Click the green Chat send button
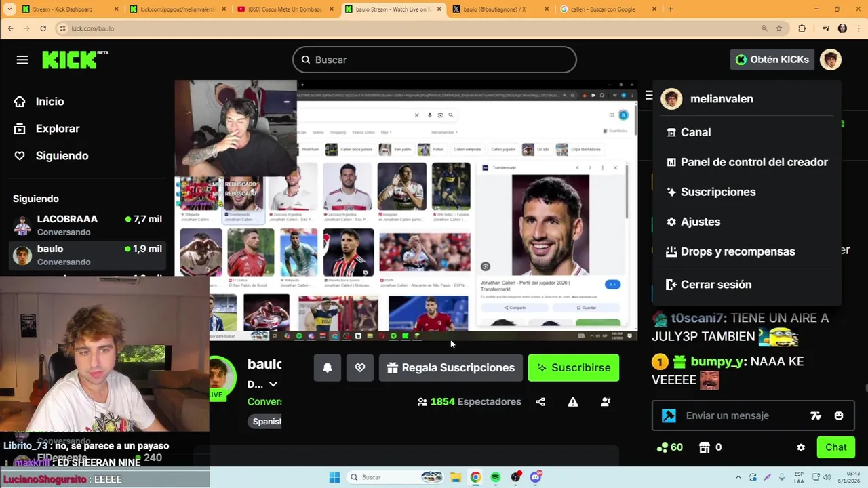The height and width of the screenshot is (488, 868). (835, 447)
